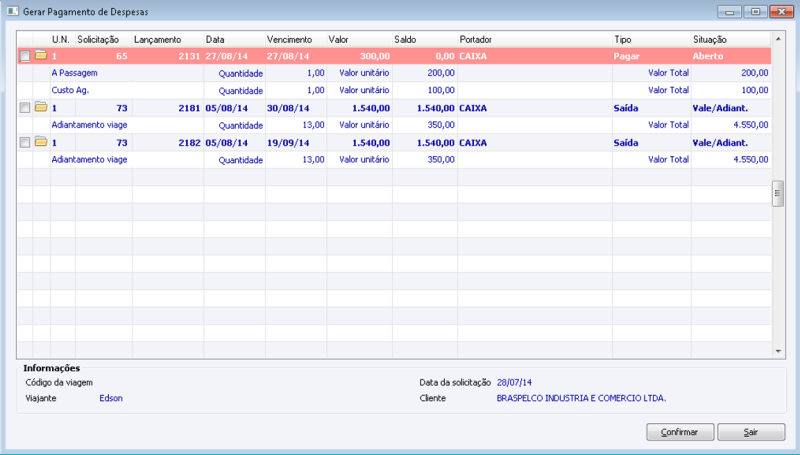Sort by Lançamento column header
The width and height of the screenshot is (800, 455).
(x=168, y=39)
